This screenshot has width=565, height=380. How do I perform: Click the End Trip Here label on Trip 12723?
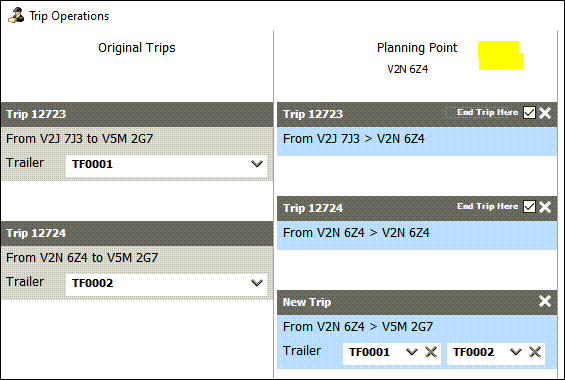coord(487,112)
